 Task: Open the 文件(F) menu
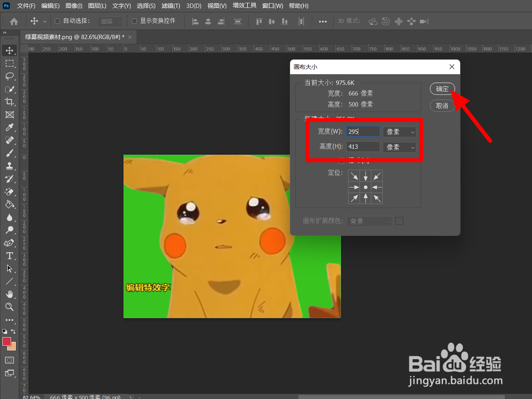coord(26,6)
